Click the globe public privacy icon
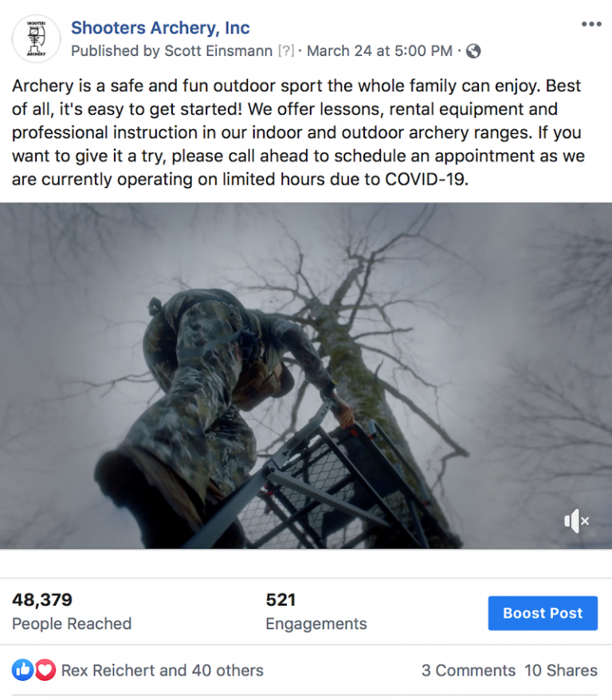Viewport: 612px width, 700px height. point(473,51)
